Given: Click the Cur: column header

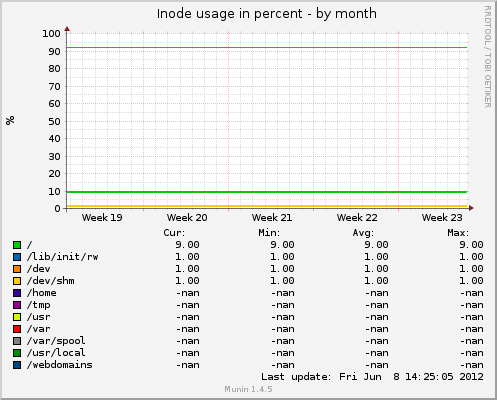Looking at the screenshot, I should point(174,233).
